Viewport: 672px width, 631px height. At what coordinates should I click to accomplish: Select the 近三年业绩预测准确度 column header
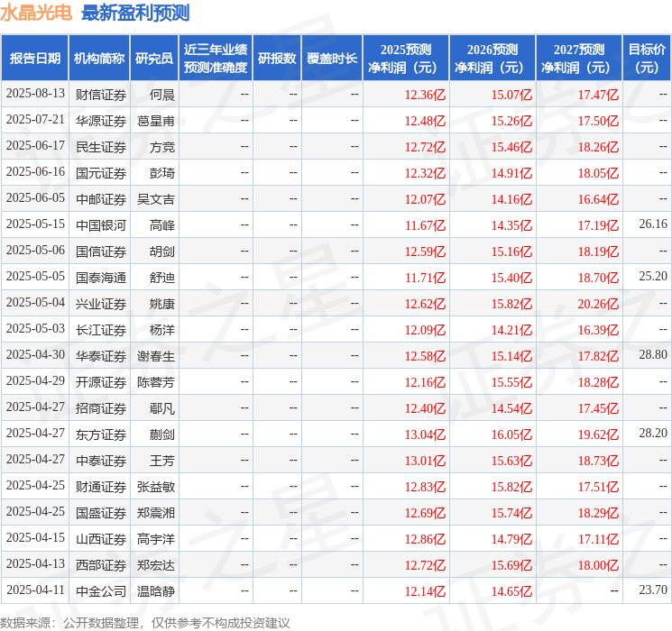coord(216,58)
